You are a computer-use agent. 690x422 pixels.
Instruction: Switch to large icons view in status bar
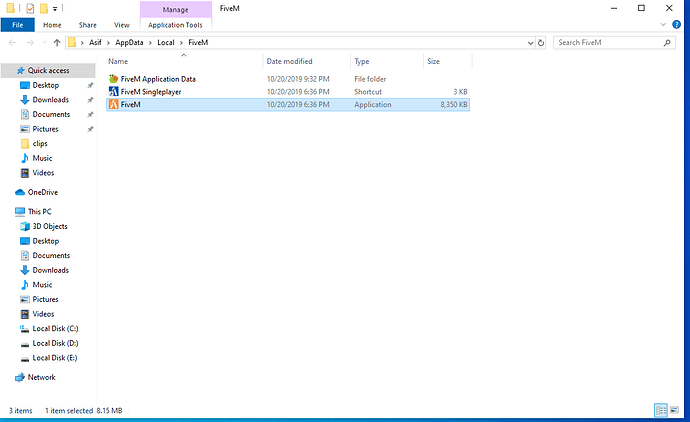point(675,411)
